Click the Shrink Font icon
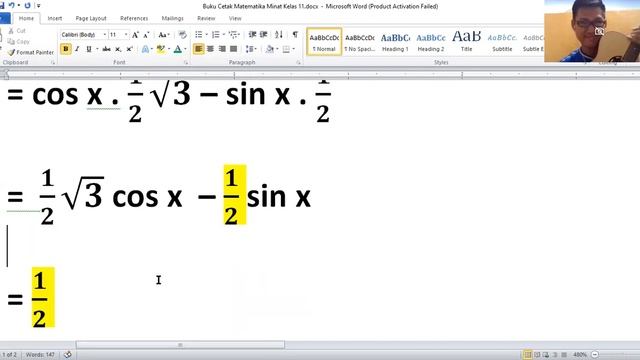640x360 pixels. [x=146, y=35]
